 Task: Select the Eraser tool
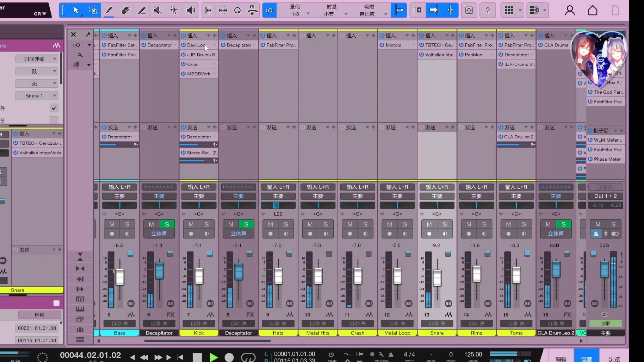click(x=125, y=11)
